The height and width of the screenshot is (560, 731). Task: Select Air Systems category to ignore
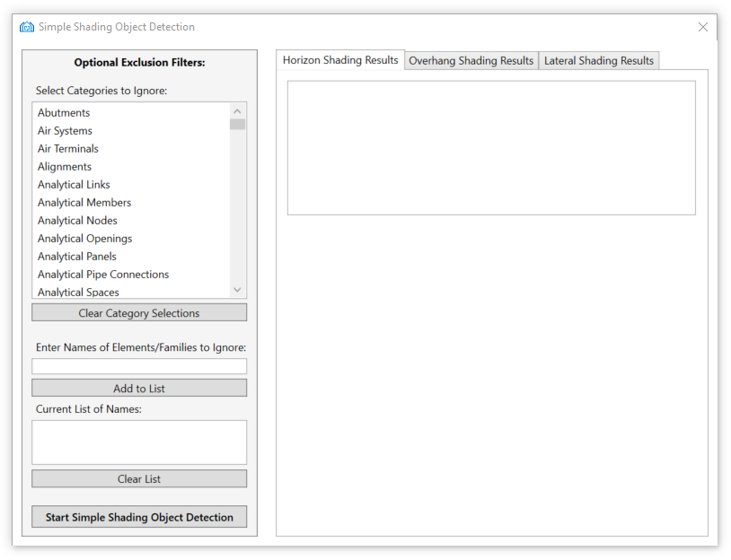coord(65,131)
